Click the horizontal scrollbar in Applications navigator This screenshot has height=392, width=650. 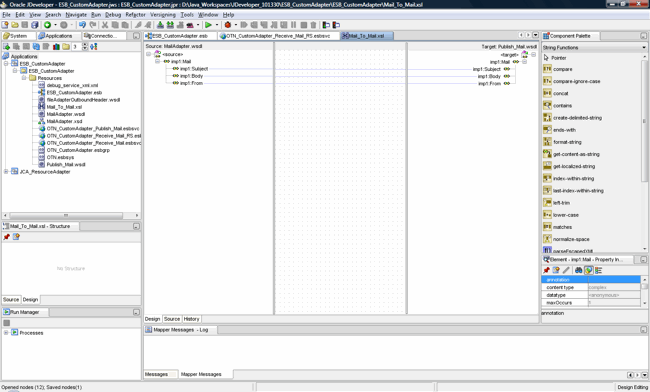coord(66,215)
